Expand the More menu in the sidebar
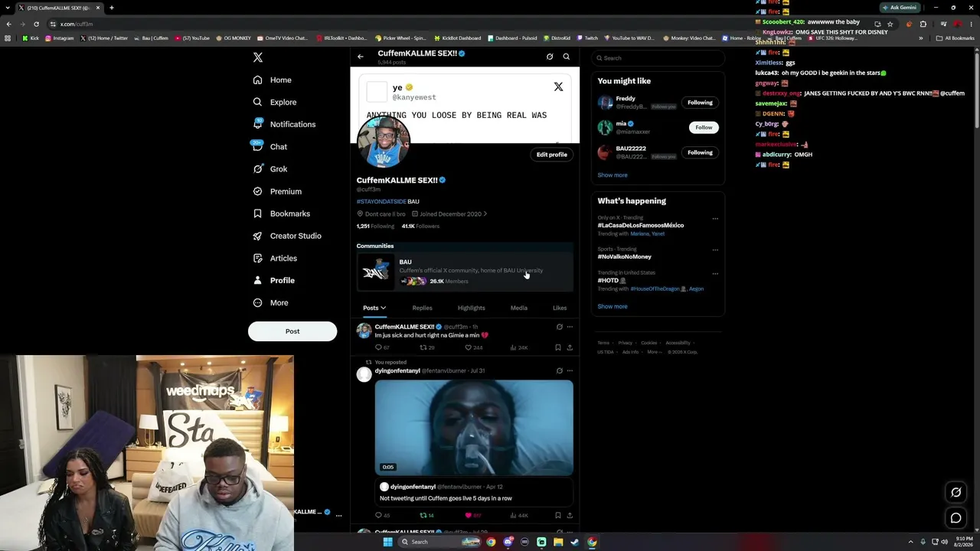980x551 pixels. (x=271, y=302)
